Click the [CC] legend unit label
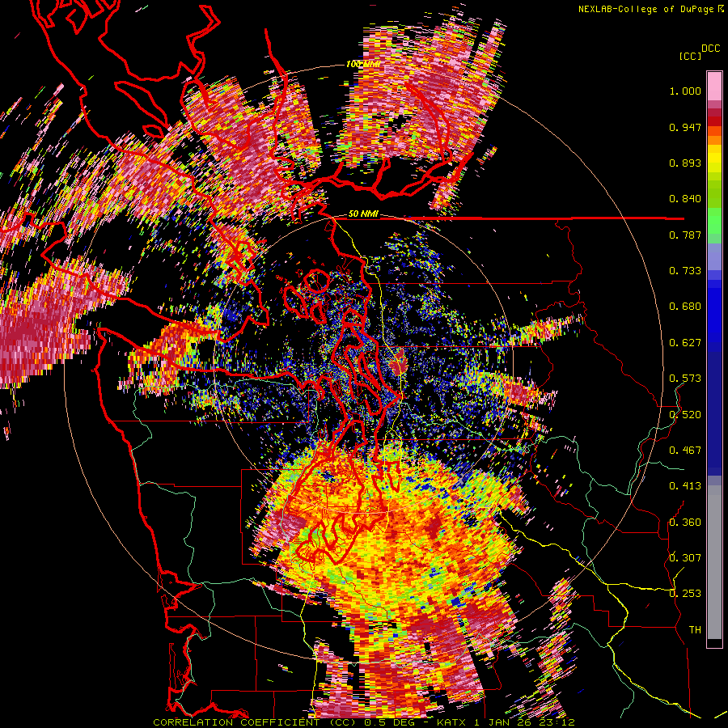The width and height of the screenshot is (728, 728). pos(689,56)
